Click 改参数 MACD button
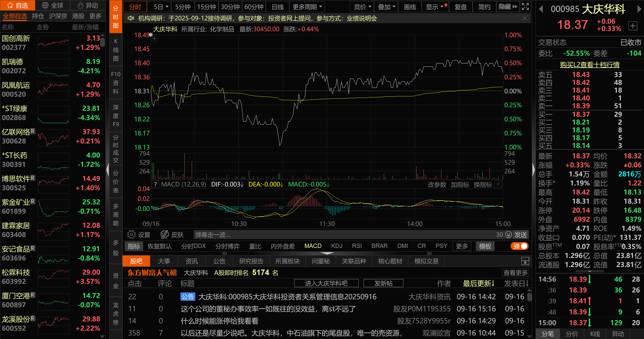The height and width of the screenshot is (339, 644). tap(437, 184)
